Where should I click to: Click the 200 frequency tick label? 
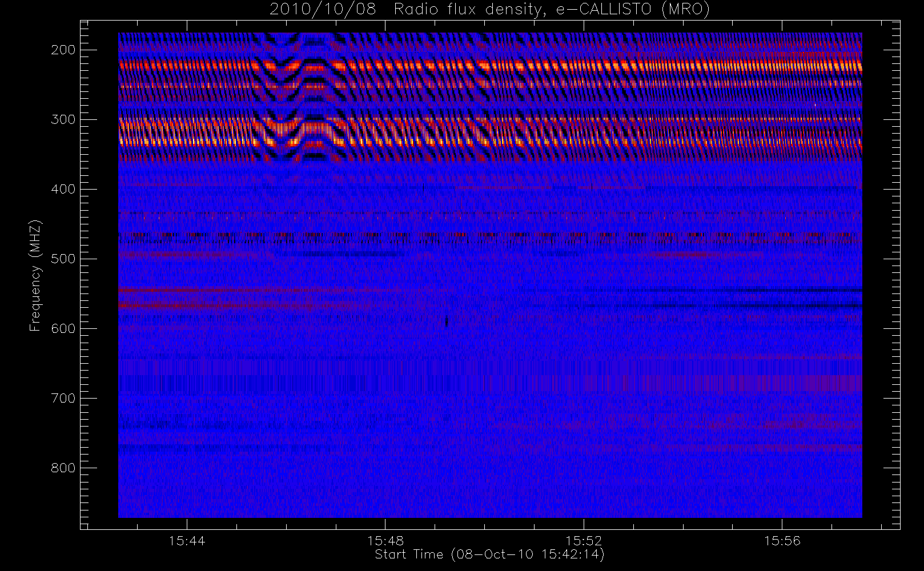coord(63,50)
